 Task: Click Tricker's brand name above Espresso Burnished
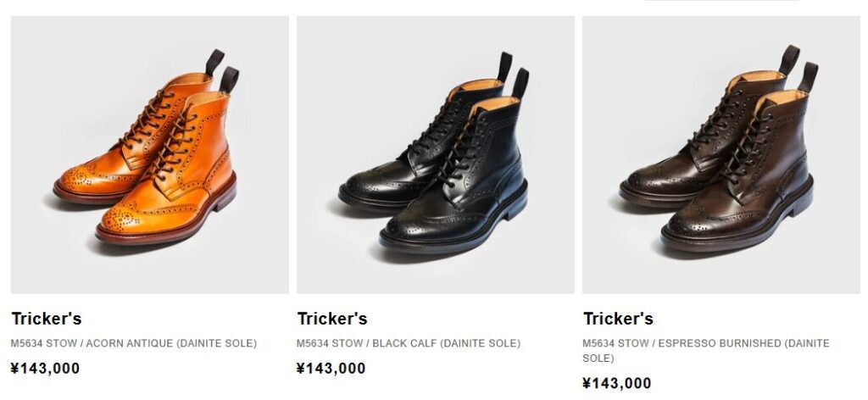point(618,319)
